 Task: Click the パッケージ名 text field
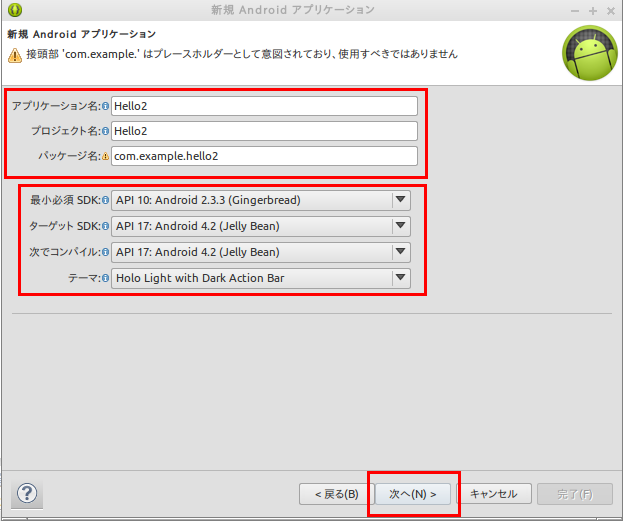pos(264,156)
